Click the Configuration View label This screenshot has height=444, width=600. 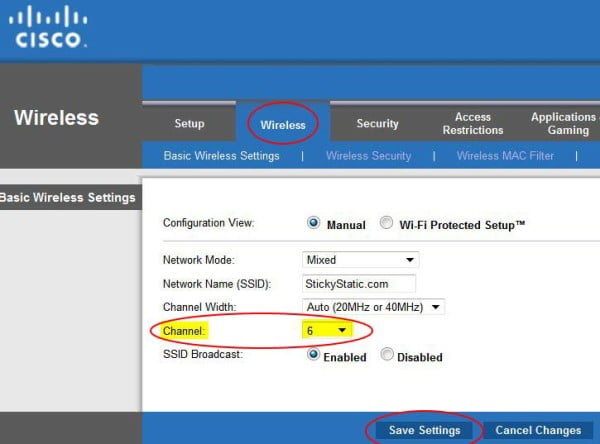209,223
